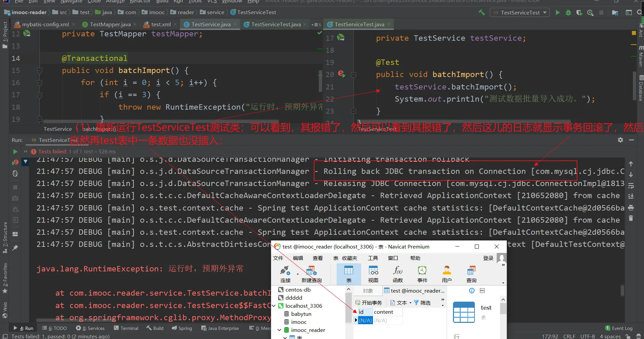Open TestServiceTest run configuration dropdown
This screenshot has width=644, height=339.
(x=520, y=12)
